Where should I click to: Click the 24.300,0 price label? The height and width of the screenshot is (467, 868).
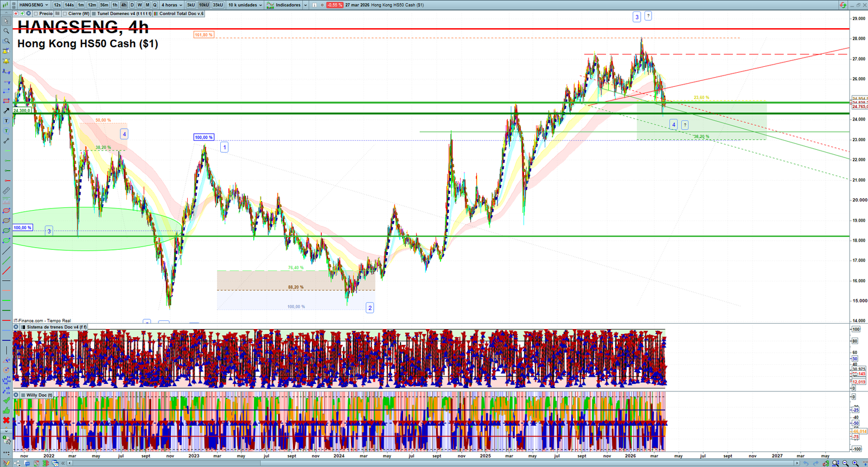pos(22,111)
